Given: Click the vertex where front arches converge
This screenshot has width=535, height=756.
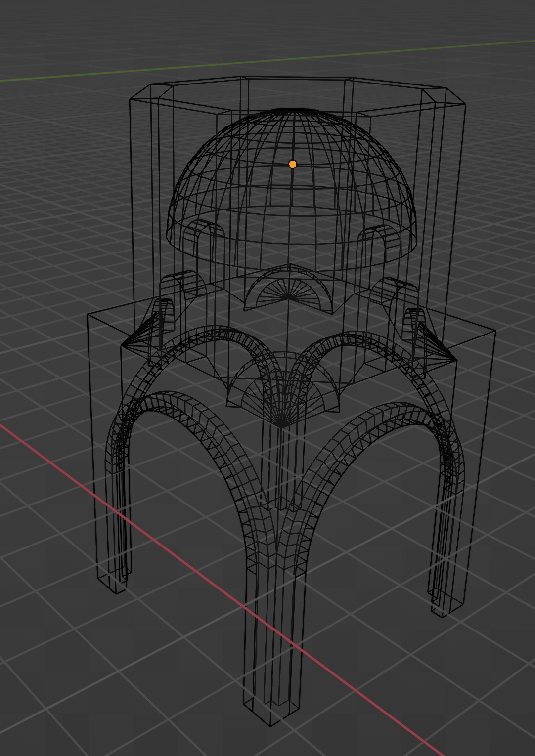Looking at the screenshot, I should point(281,425).
